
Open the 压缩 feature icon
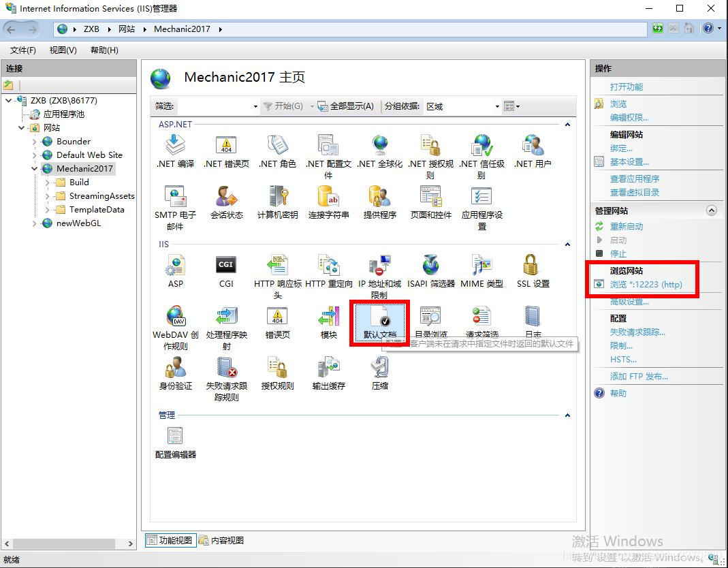(x=380, y=367)
